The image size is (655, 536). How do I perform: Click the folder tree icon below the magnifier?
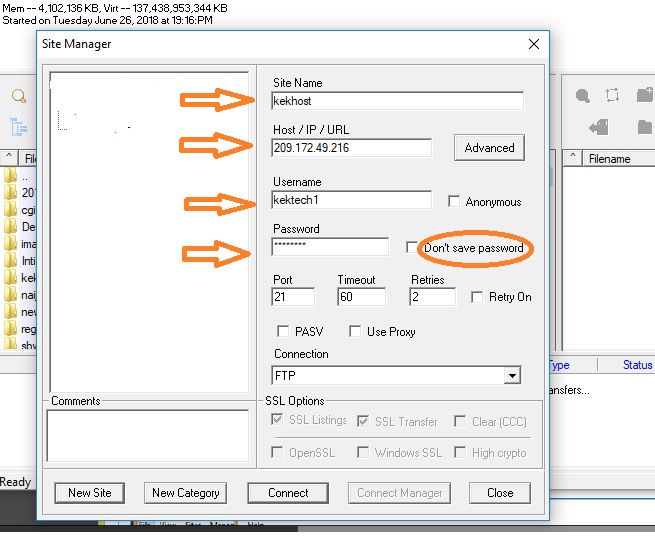click(x=19, y=127)
